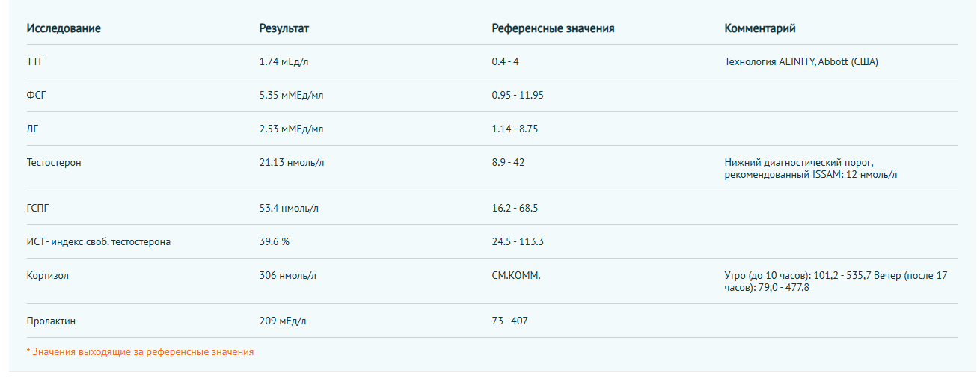Viewport: 980px width, 379px height.
Task: Click the 1.74 мЕд/л result value
Action: (284, 61)
